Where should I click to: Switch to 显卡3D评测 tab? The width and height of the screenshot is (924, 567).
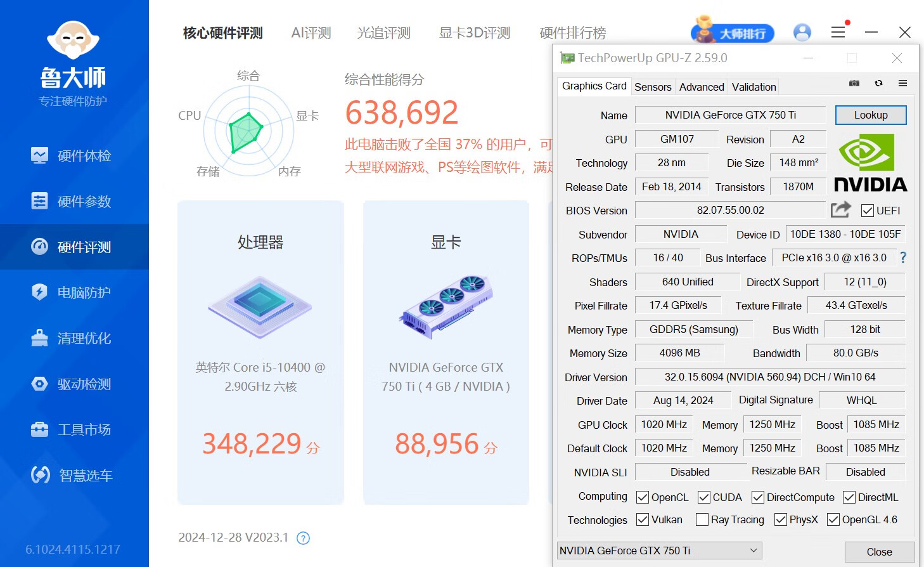click(475, 33)
